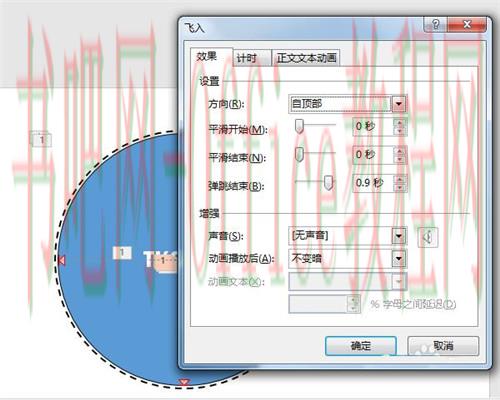Confirm with the 确定 button
The height and width of the screenshot is (400, 500).
click(361, 346)
